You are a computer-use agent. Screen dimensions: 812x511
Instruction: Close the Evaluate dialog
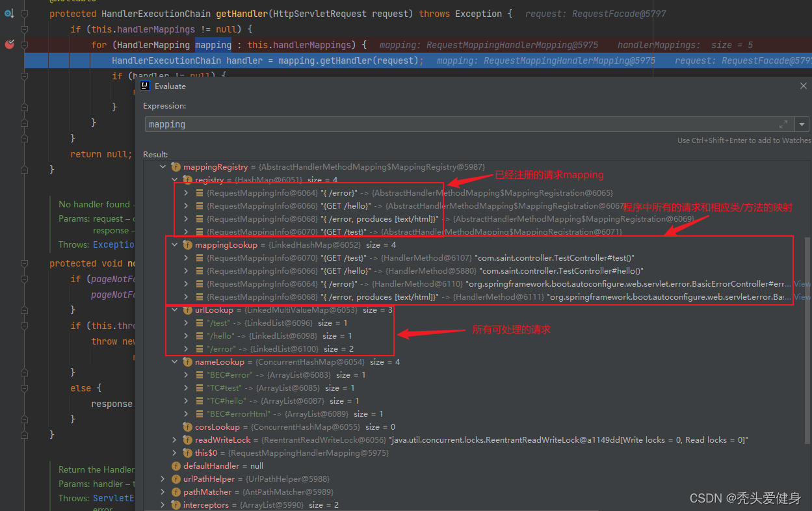tap(804, 86)
